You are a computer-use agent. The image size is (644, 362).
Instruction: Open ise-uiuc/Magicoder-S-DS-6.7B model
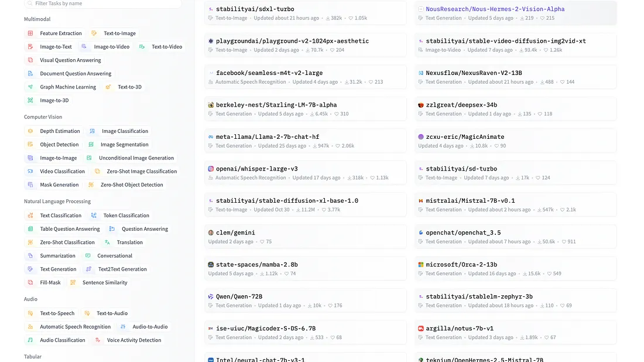coord(306,332)
